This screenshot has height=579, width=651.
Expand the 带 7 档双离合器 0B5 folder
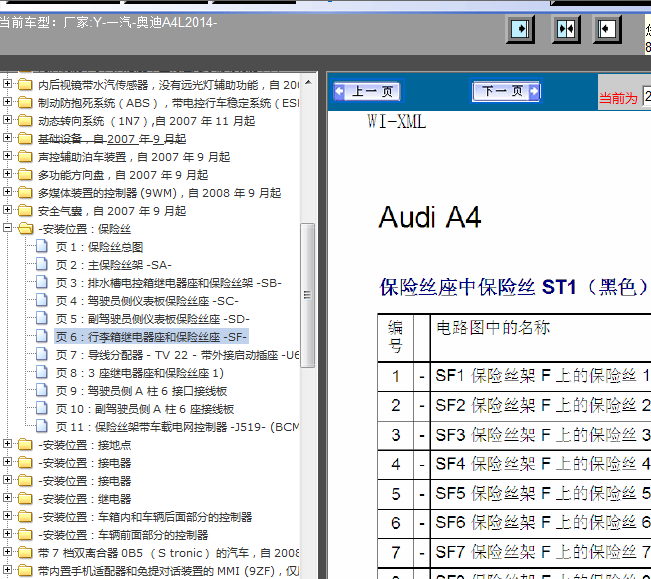(7, 552)
